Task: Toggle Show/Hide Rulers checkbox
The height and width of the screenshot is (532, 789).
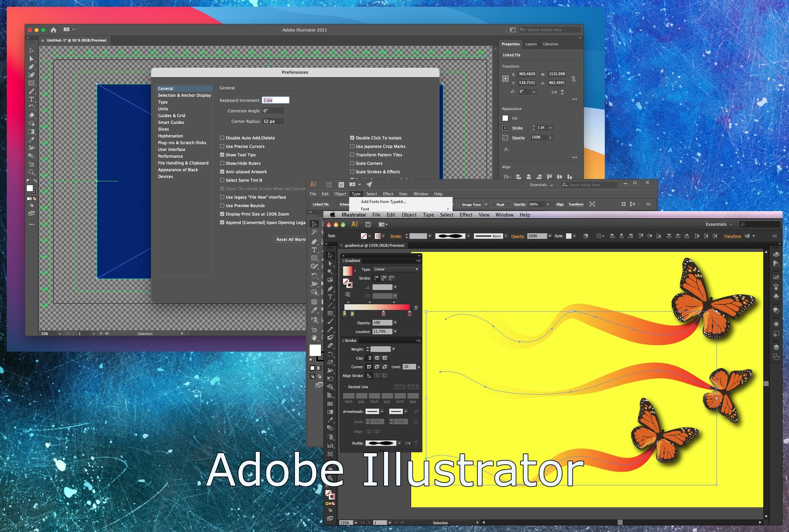Action: tap(222, 163)
